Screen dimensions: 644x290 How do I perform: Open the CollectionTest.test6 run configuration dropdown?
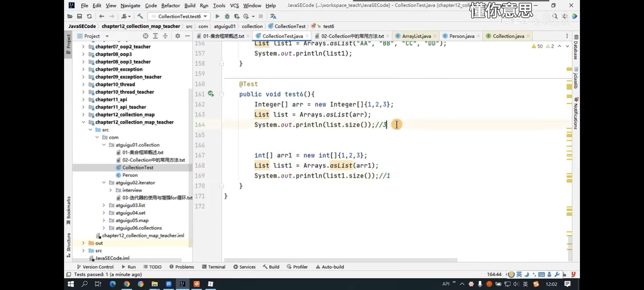click(x=180, y=16)
